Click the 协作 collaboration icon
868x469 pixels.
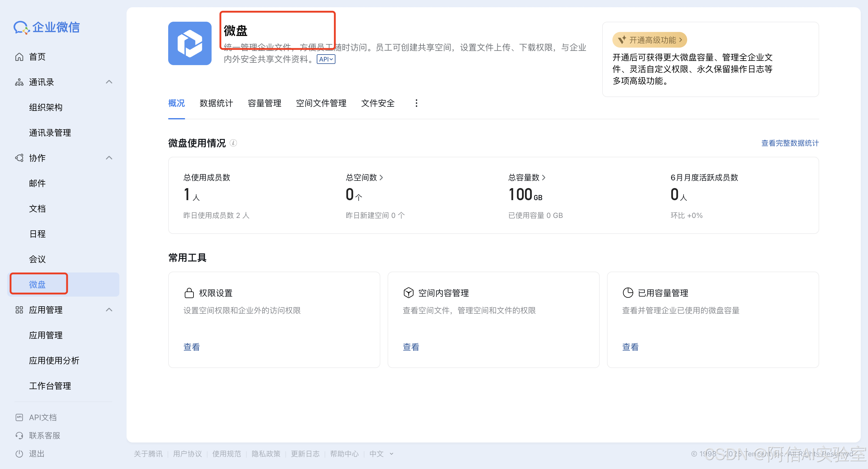[x=19, y=158]
